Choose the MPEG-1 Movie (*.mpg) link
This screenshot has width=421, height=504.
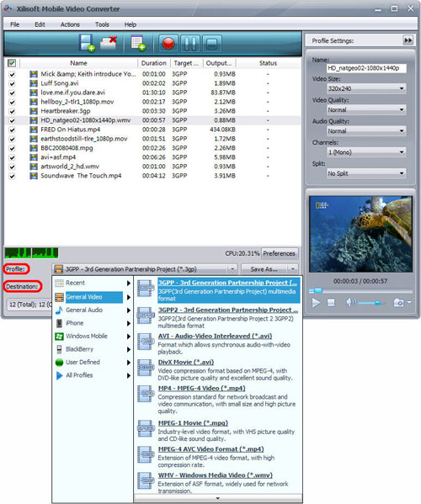[193, 422]
